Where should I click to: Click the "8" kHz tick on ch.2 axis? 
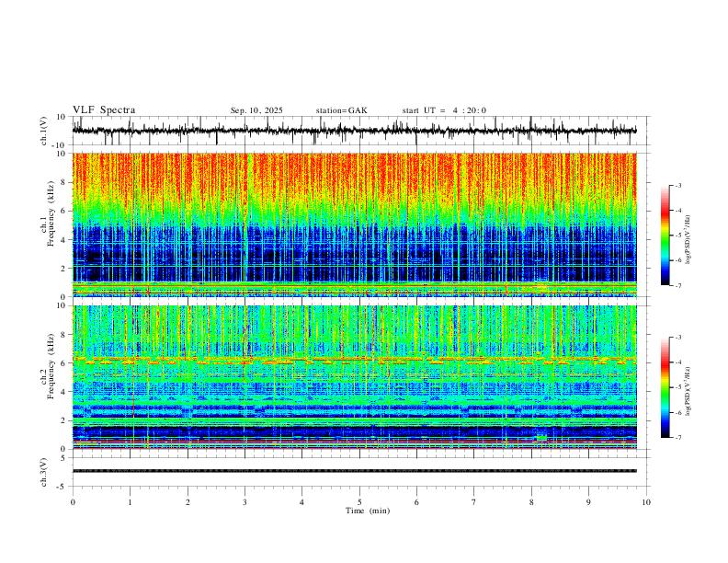[x=64, y=334]
